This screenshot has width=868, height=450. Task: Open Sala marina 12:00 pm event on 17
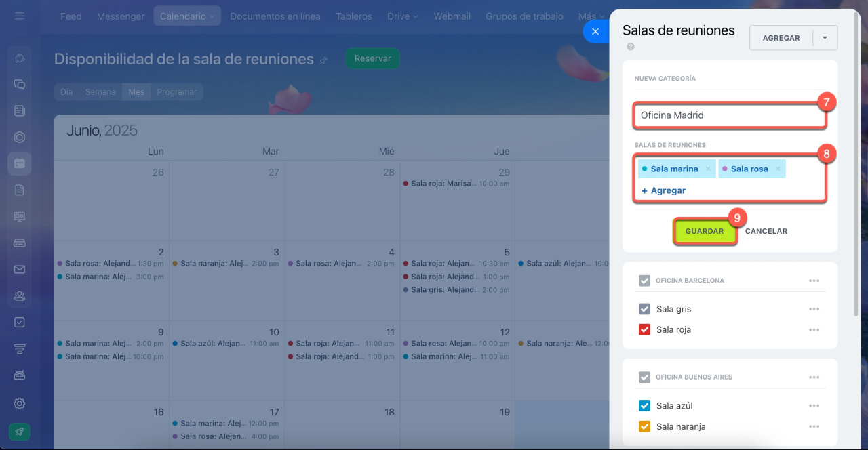[226, 424]
